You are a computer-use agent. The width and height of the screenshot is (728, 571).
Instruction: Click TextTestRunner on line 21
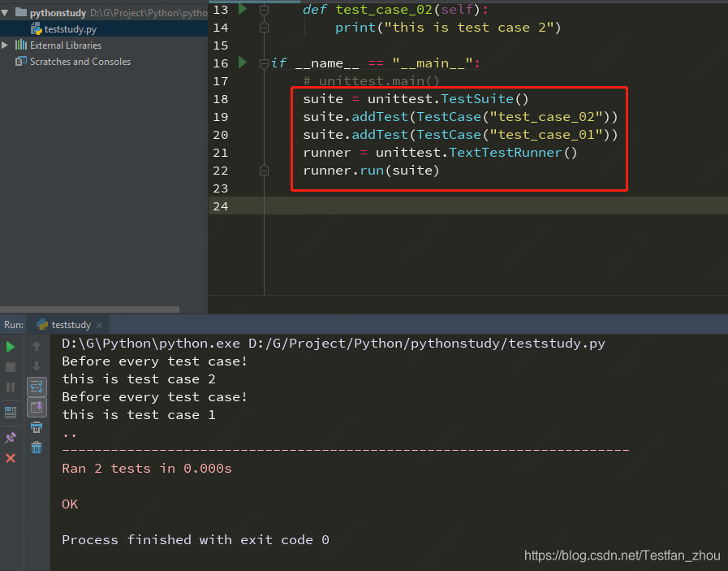point(506,153)
